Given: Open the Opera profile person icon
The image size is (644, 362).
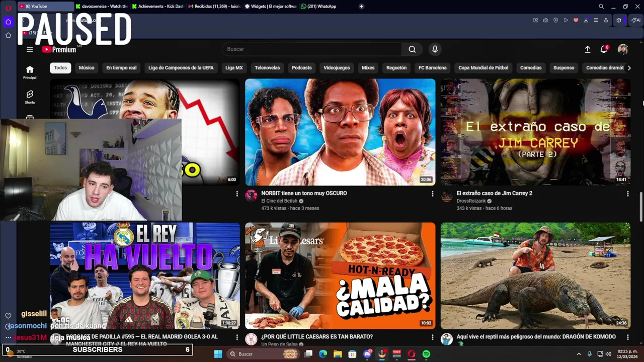Looking at the screenshot, I should 606,20.
